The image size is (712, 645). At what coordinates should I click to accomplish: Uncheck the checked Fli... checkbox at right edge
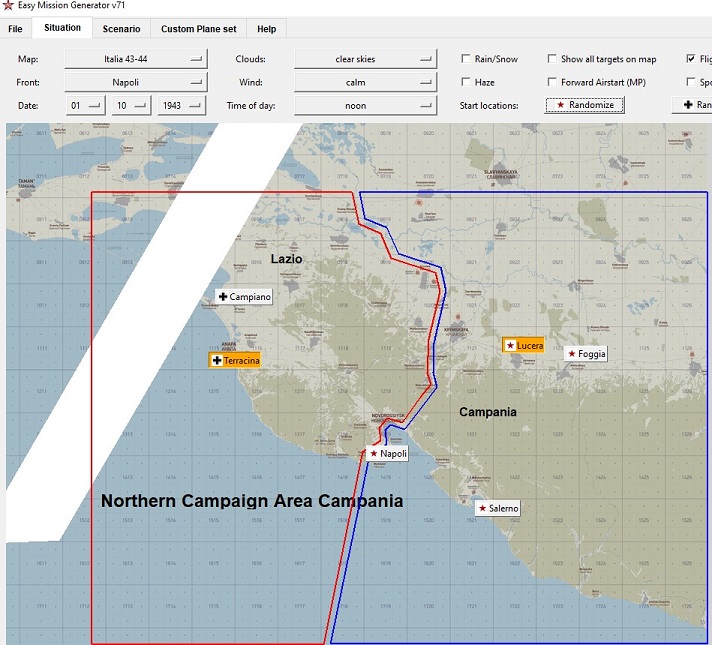(691, 59)
